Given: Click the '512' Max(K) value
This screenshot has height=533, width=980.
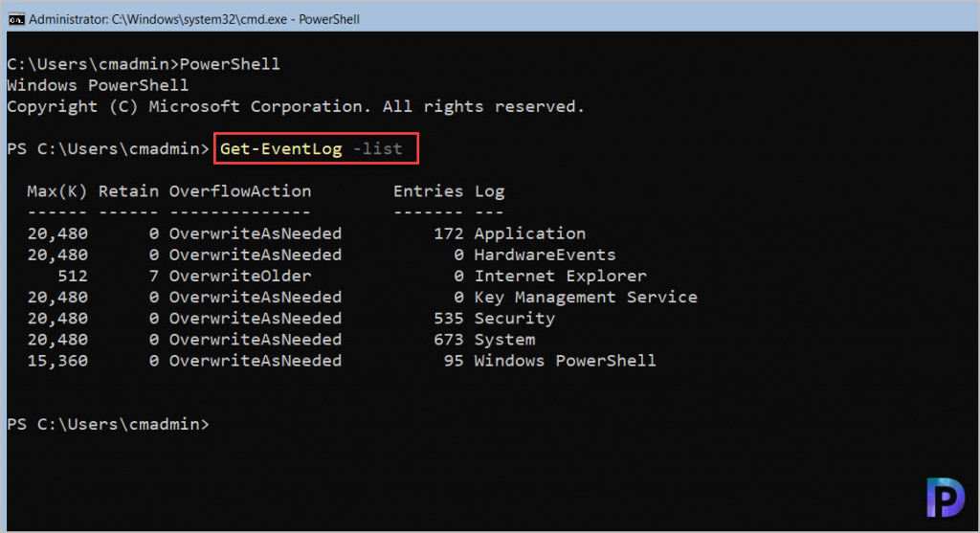Looking at the screenshot, I should [x=73, y=277].
